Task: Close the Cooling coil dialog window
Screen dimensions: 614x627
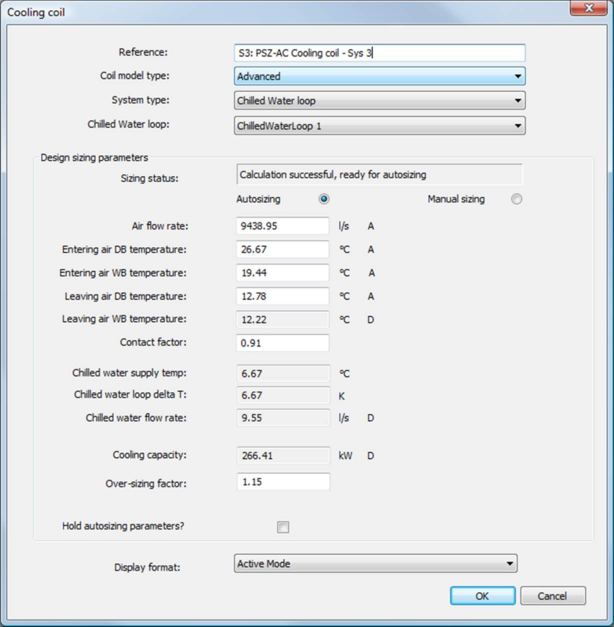Action: click(588, 11)
